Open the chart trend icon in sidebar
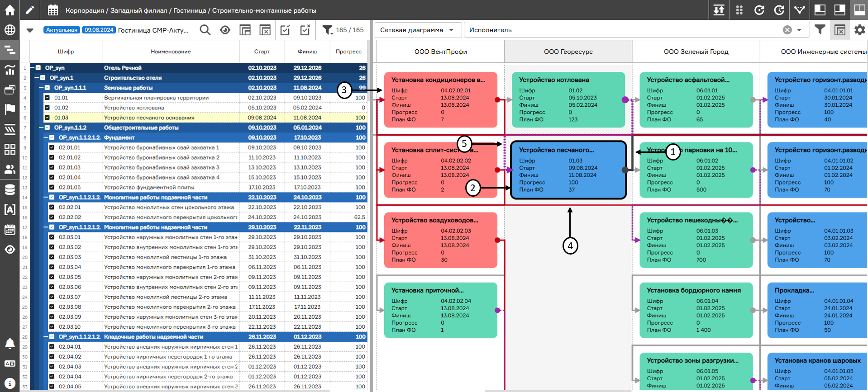This screenshot has width=868, height=392. (10, 70)
